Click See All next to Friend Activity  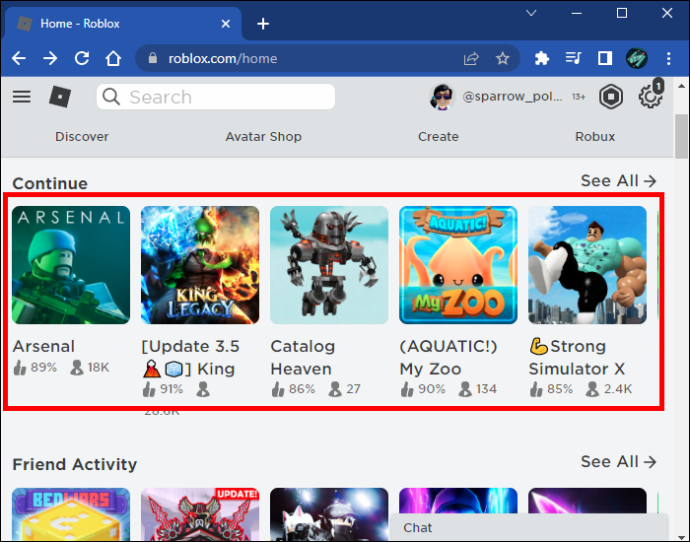pos(618,461)
